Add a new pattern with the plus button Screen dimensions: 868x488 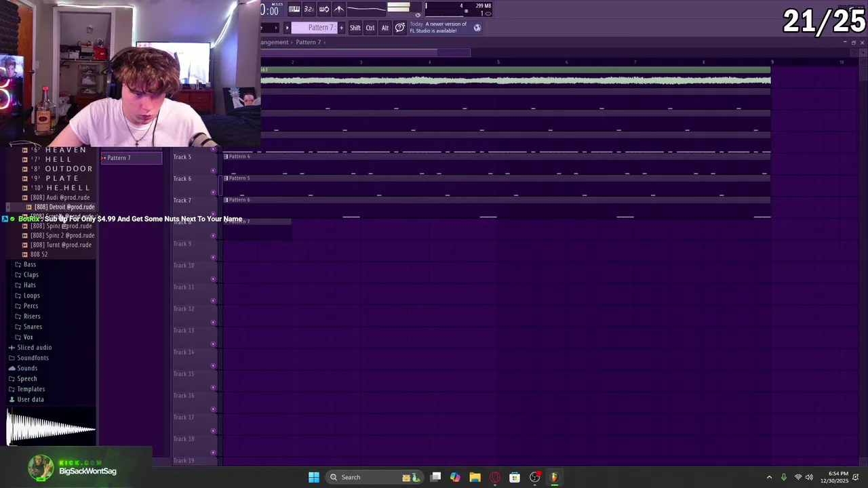point(341,28)
